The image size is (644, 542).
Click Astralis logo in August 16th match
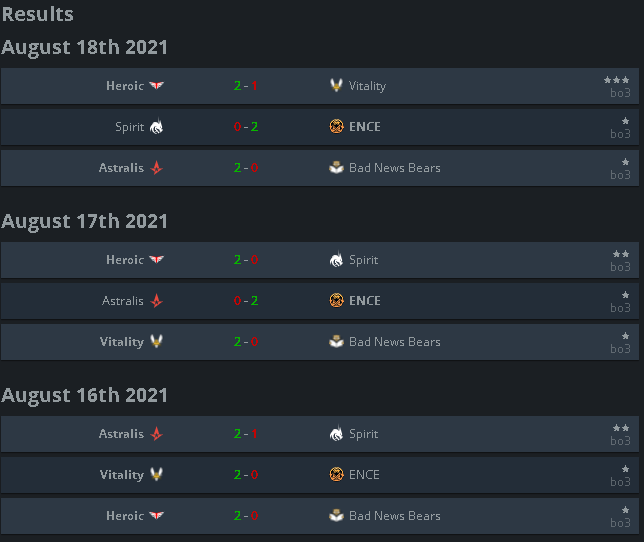pyautogui.click(x=156, y=434)
